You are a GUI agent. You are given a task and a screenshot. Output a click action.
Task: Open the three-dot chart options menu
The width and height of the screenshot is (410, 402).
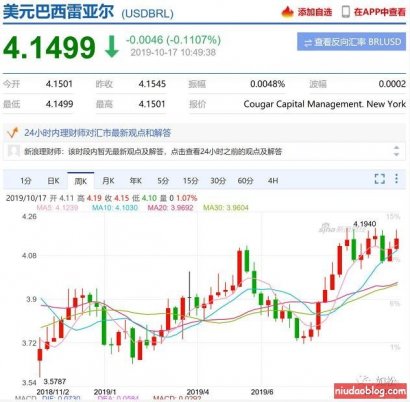coord(396,178)
